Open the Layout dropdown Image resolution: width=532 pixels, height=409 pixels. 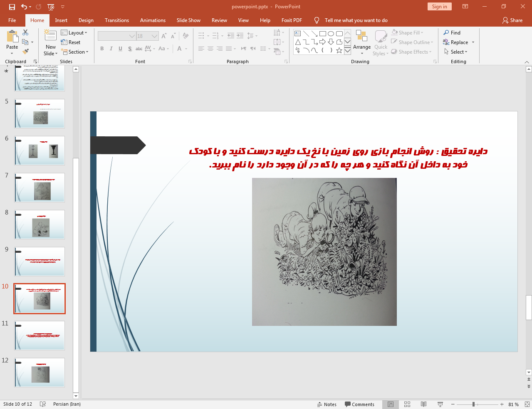74,33
